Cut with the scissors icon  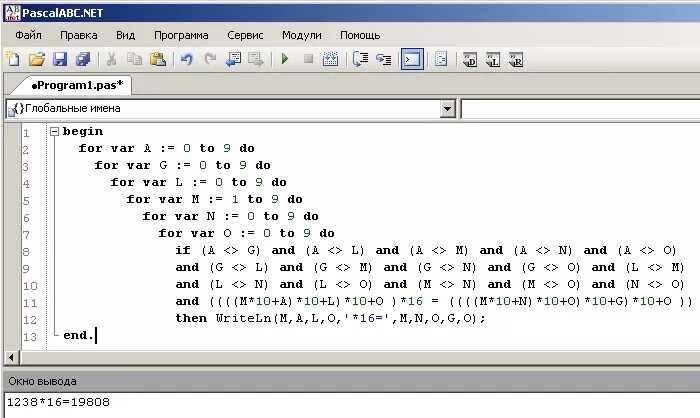click(x=111, y=59)
